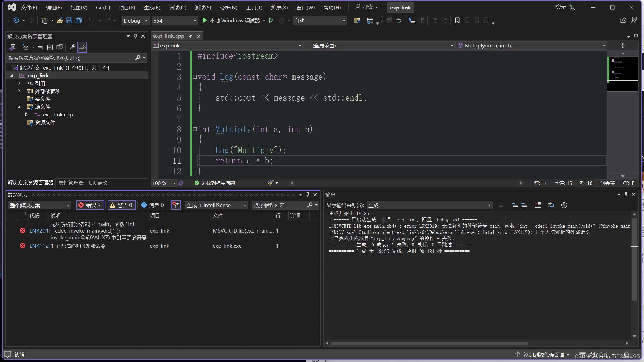Image resolution: width=644 pixels, height=362 pixels.
Task: Toggle word wrap in Output panel
Action: pos(551,205)
